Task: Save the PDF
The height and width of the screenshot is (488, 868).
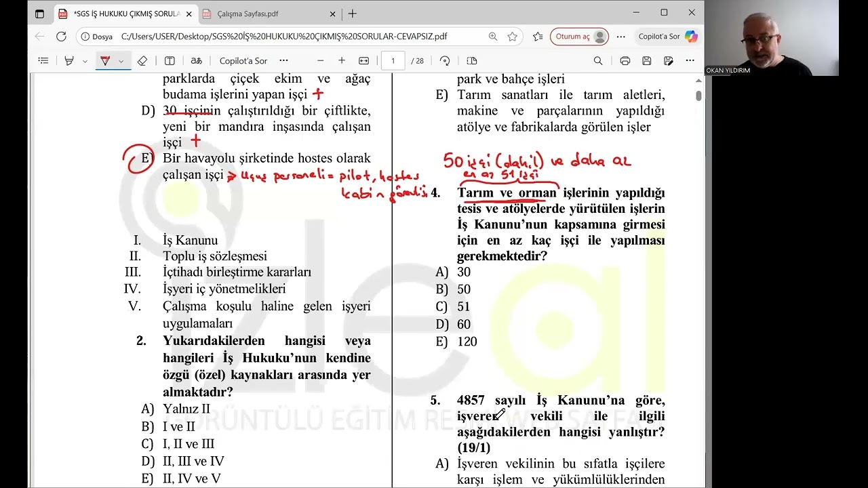Action: 647,61
